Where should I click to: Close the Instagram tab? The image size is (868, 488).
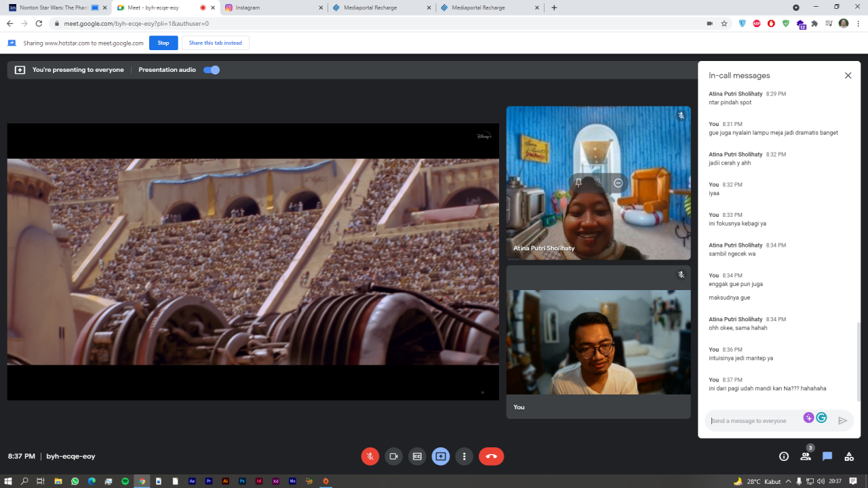[x=321, y=7]
